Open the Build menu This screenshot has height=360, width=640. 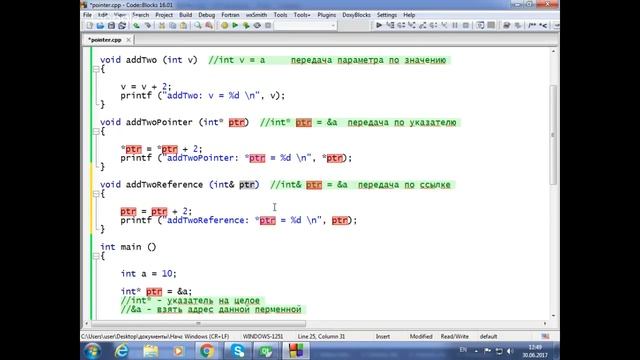tap(185, 15)
